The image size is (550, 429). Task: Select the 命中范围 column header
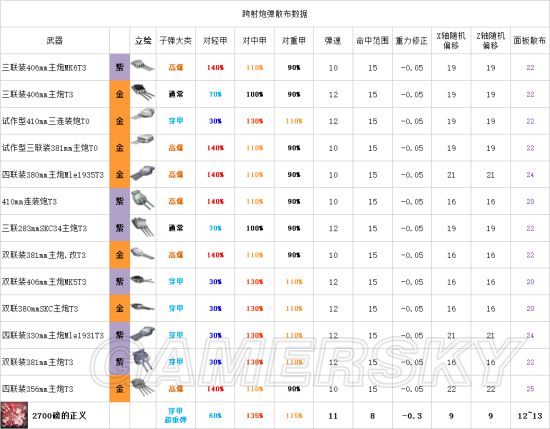point(372,40)
